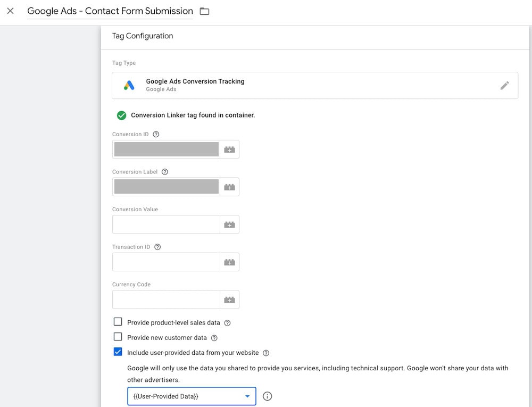Insert a variable into Conversion ID
Viewport: 532px width, 407px height.
pos(230,149)
